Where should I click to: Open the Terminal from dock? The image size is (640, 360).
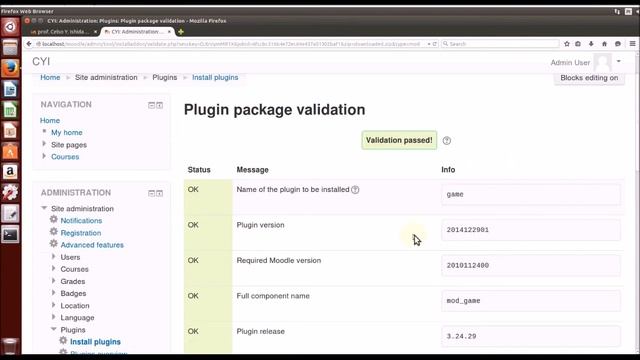point(10,235)
